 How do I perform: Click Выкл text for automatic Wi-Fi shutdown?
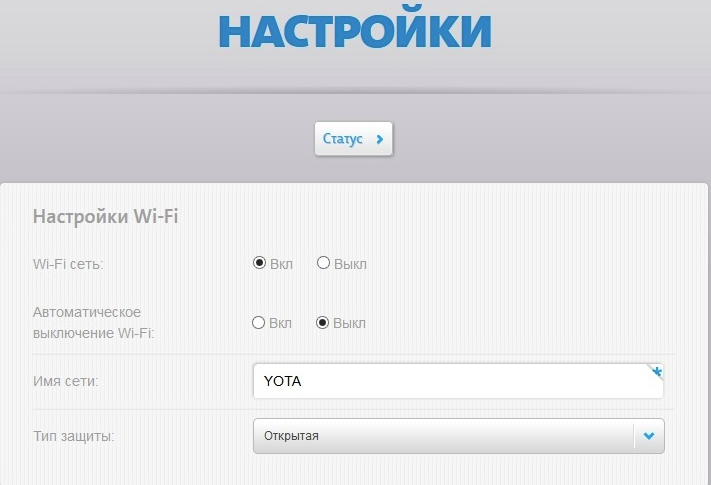349,323
